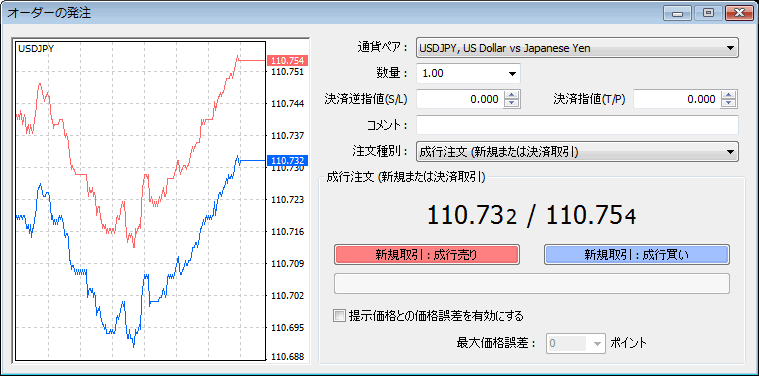Close the オーダーの発注 window
Screen dimensions: 759x376
click(739, 13)
